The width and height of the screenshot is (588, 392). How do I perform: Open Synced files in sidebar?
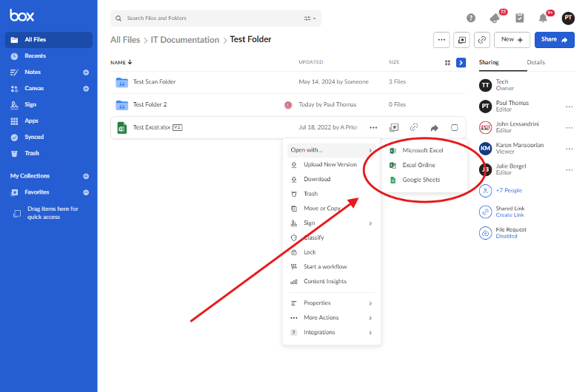(34, 137)
